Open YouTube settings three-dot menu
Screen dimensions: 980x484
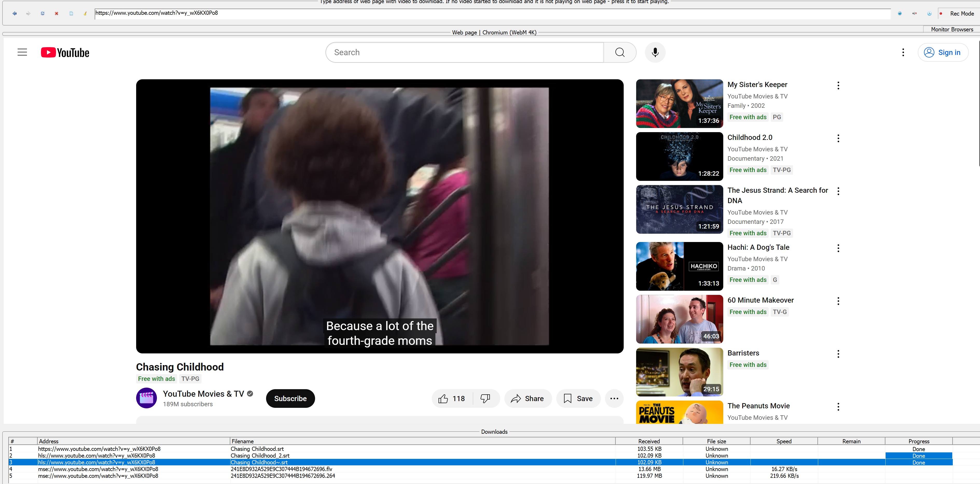coord(903,53)
